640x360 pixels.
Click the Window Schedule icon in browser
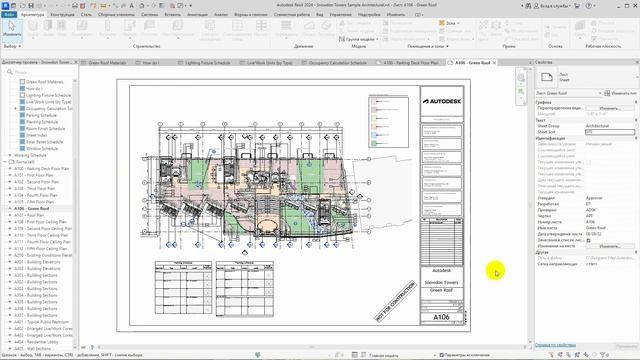coord(22,149)
